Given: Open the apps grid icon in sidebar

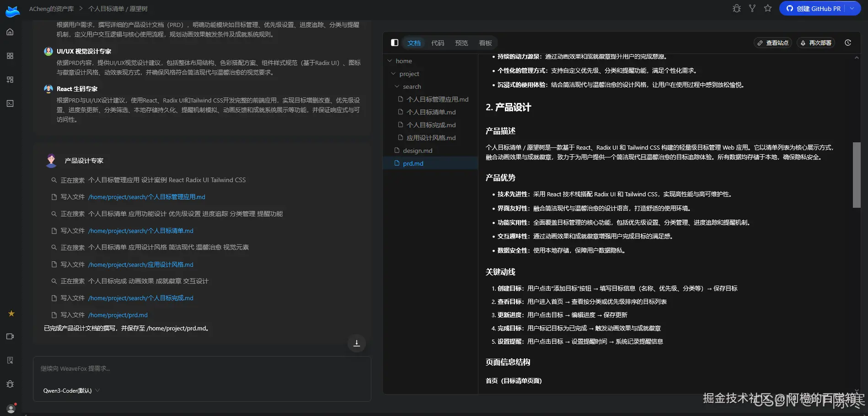Looking at the screenshot, I should click(10, 56).
